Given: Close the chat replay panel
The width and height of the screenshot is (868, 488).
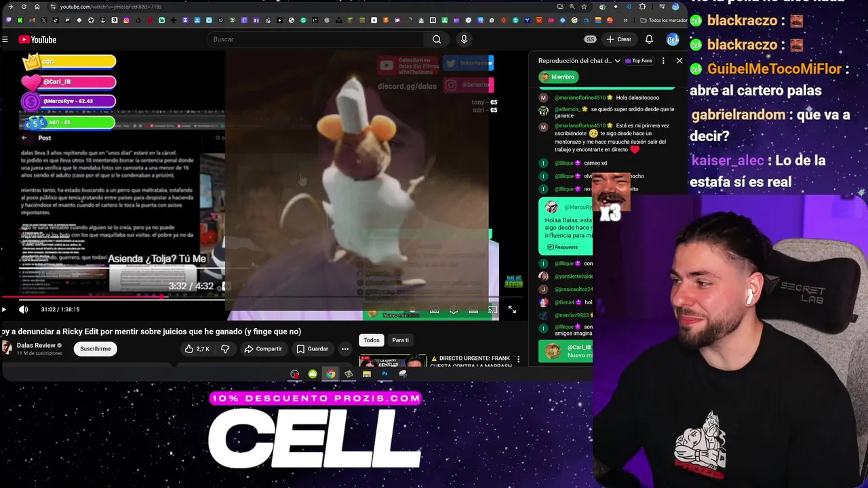Looking at the screenshot, I should pyautogui.click(x=679, y=61).
